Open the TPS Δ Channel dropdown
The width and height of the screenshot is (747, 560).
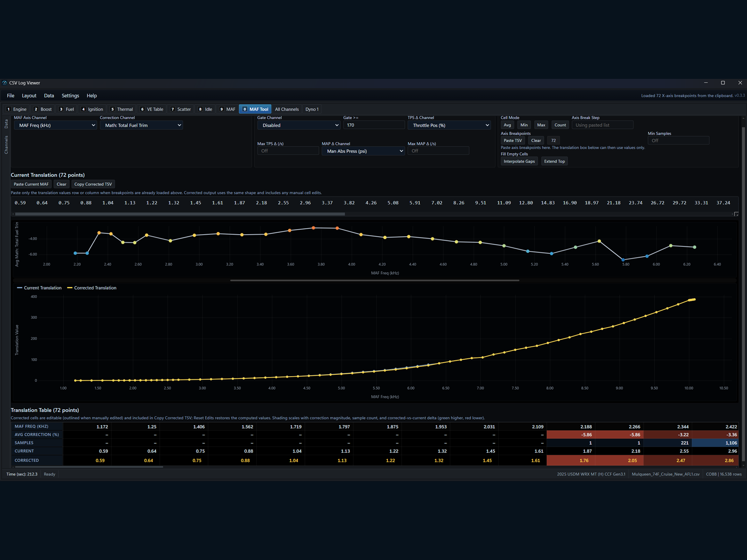point(449,125)
